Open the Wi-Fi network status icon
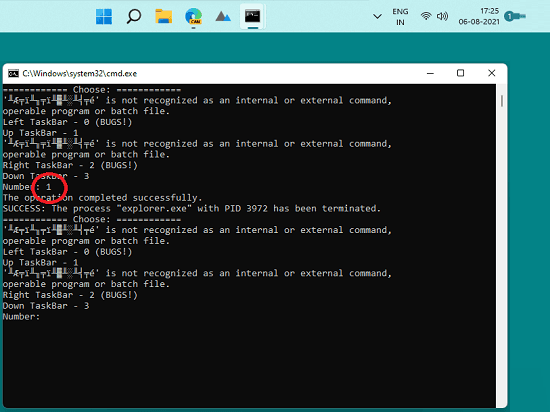Image resolution: width=550 pixels, height=412 pixels. pyautogui.click(x=426, y=16)
